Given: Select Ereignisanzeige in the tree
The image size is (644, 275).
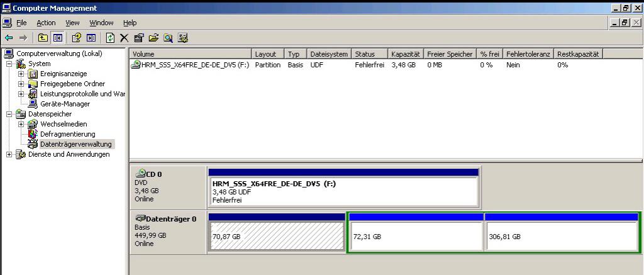Looking at the screenshot, I should (x=64, y=74).
